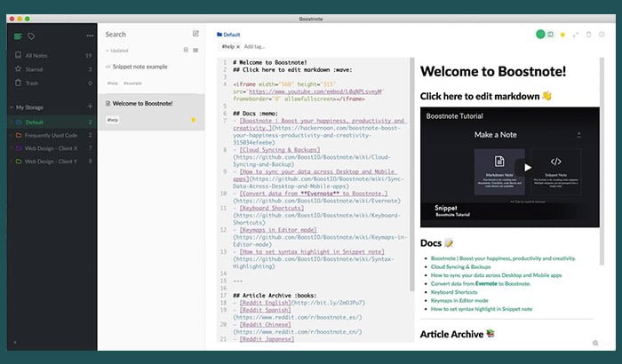The height and width of the screenshot is (364, 622).
Task: Click the Add tag input field
Action: [x=255, y=46]
